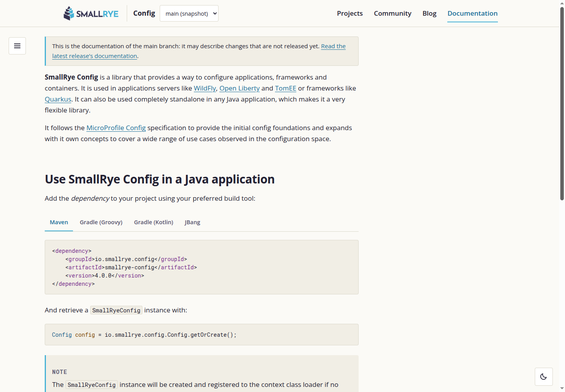Open the Projects menu item

pos(350,13)
